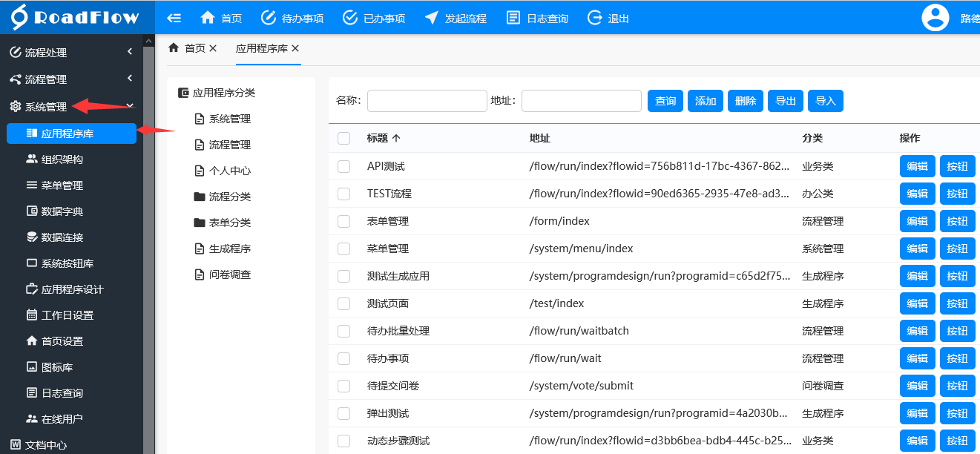Select 应用程序库 in sidebar
The width and height of the screenshot is (980, 454).
pyautogui.click(x=71, y=134)
